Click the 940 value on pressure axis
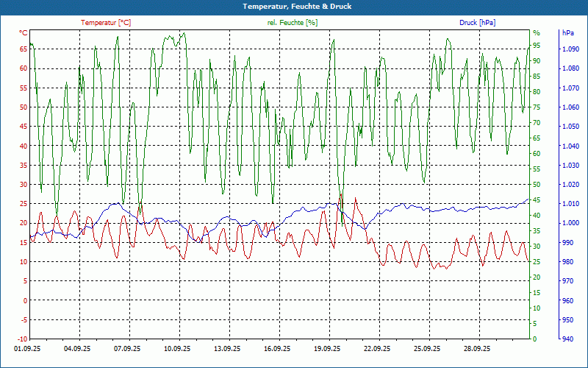The image size is (588, 368). (x=568, y=339)
